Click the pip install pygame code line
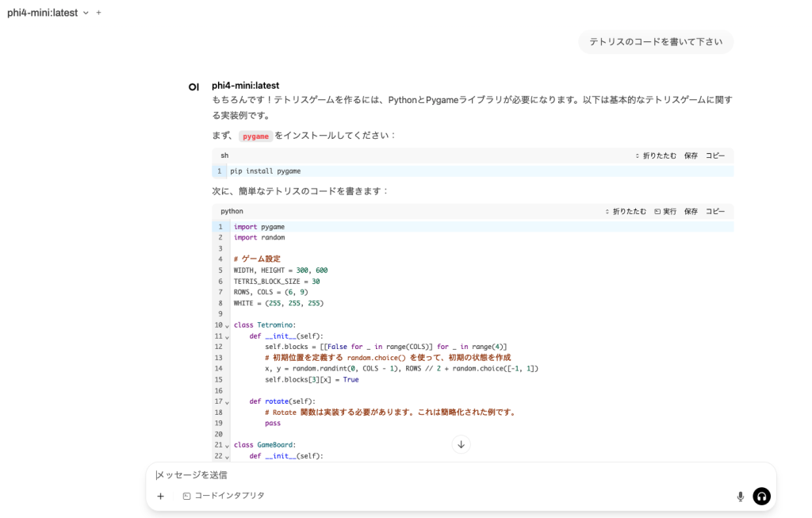This screenshot has height=518, width=812. [265, 171]
